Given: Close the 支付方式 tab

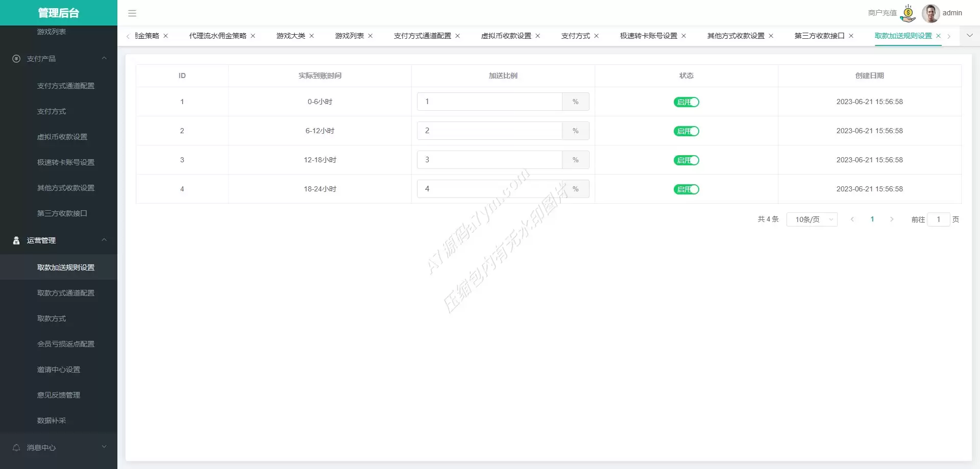Looking at the screenshot, I should pyautogui.click(x=596, y=36).
